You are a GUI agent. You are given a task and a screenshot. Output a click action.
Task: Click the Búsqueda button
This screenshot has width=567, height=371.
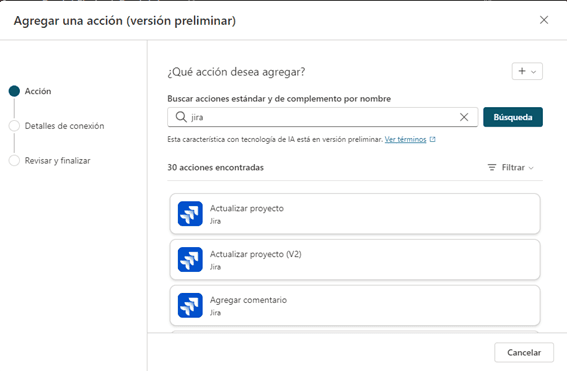pyautogui.click(x=513, y=117)
